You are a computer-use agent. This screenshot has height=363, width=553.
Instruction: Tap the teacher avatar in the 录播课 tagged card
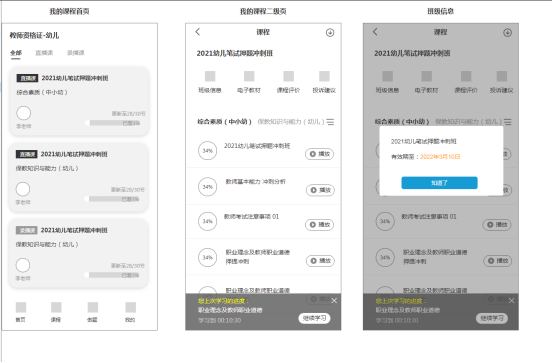23,265
